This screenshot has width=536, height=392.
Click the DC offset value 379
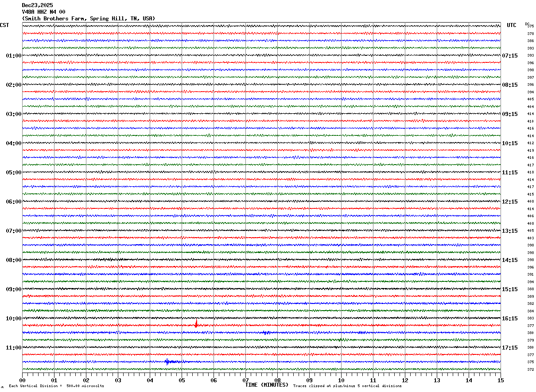530,340
